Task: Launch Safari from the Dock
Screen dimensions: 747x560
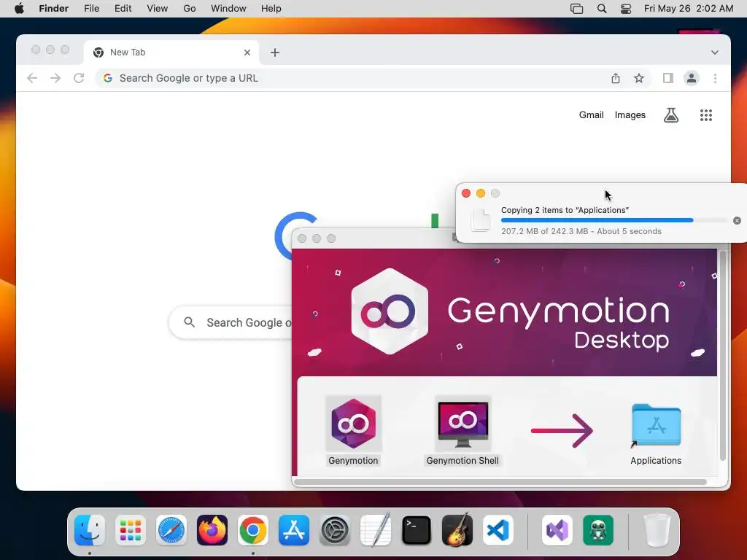Action: [171, 530]
